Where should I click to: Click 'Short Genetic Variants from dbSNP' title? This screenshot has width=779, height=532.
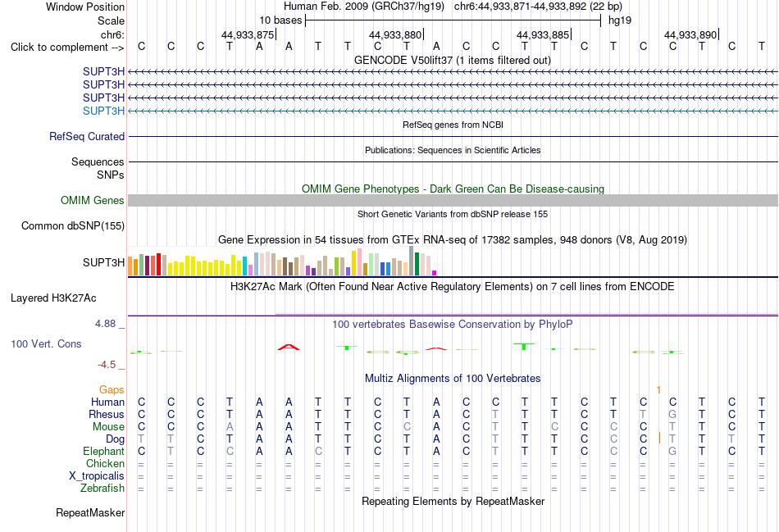pos(453,214)
